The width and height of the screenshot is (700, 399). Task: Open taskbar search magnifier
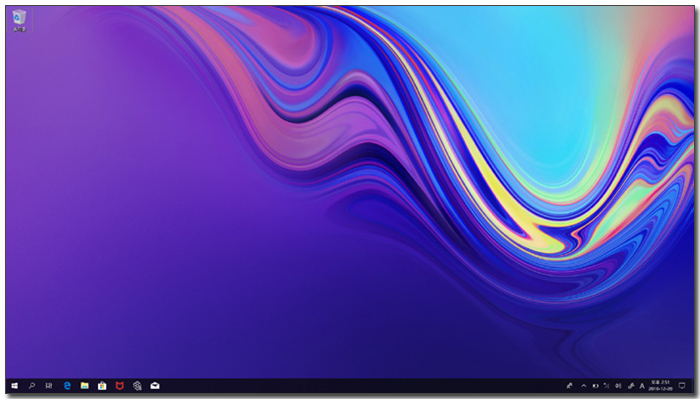tap(32, 386)
